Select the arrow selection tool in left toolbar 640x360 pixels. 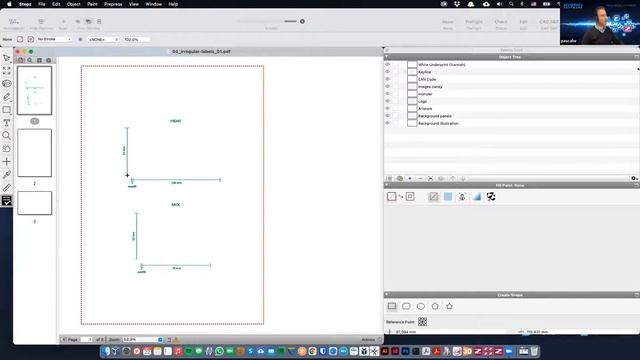7,58
